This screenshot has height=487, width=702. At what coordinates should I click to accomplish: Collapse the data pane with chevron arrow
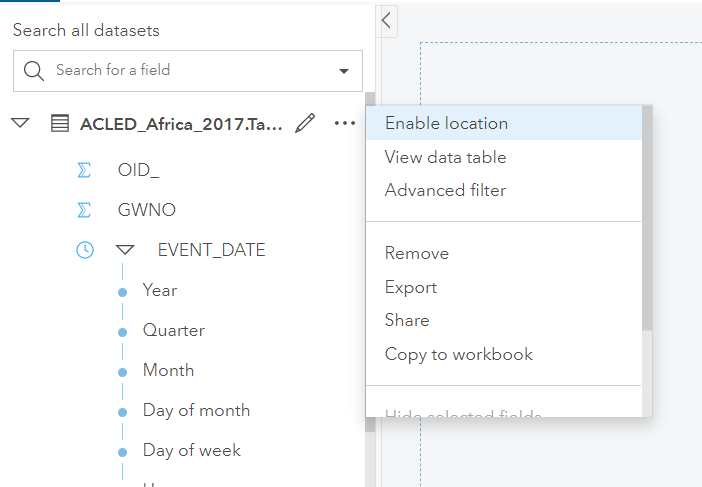(387, 20)
